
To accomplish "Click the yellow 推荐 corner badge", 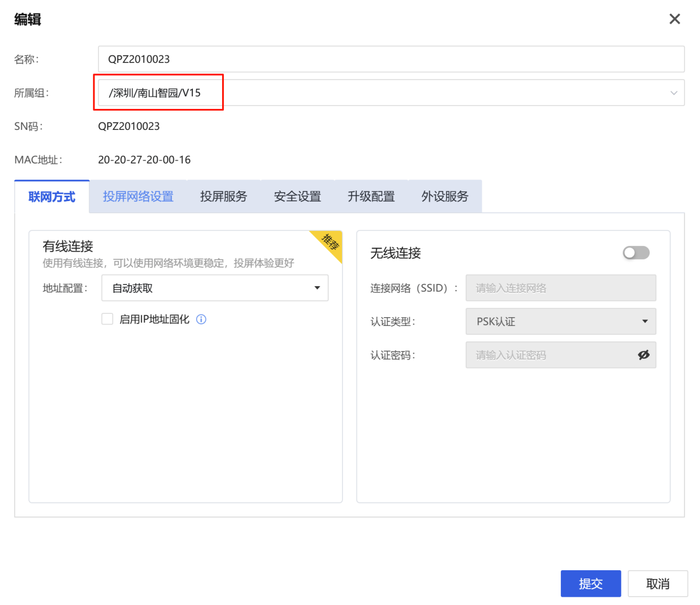I will point(330,242).
